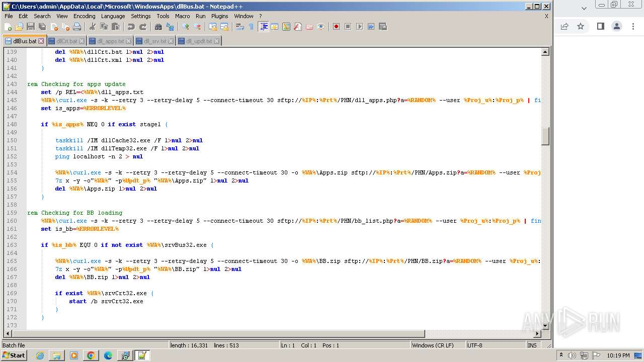The height and width of the screenshot is (362, 644).
Task: Cut selection with the scissors icon
Action: pyautogui.click(x=92, y=27)
